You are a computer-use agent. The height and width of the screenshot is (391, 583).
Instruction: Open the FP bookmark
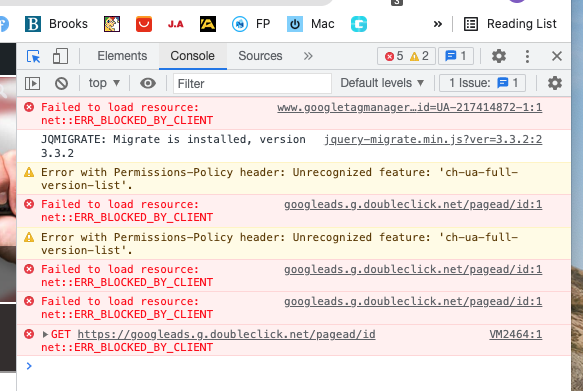tap(251, 24)
